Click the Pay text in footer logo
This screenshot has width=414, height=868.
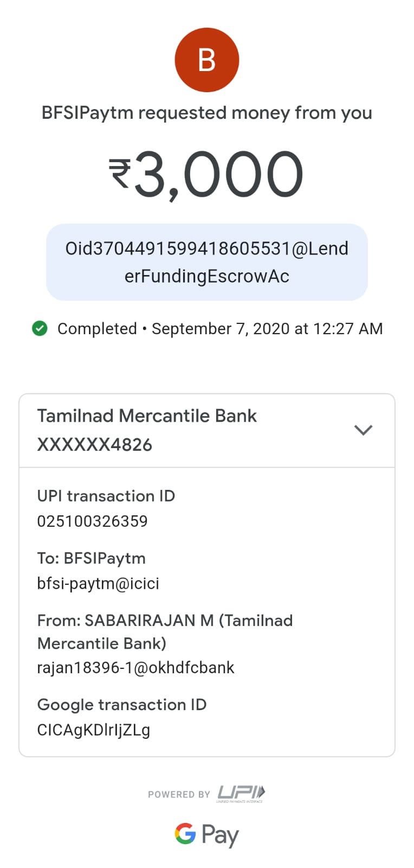pyautogui.click(x=220, y=835)
